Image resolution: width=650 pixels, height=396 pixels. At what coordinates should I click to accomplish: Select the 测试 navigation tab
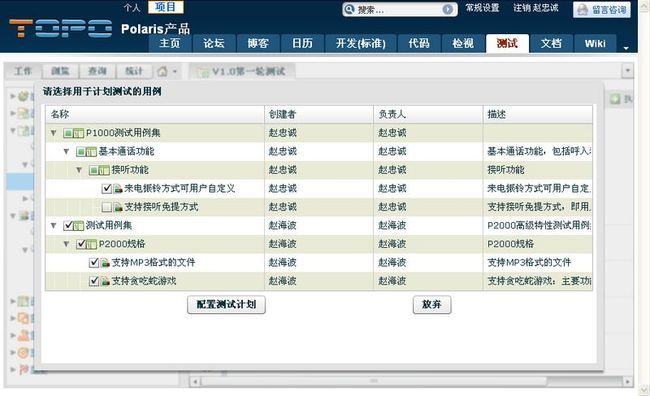click(507, 43)
